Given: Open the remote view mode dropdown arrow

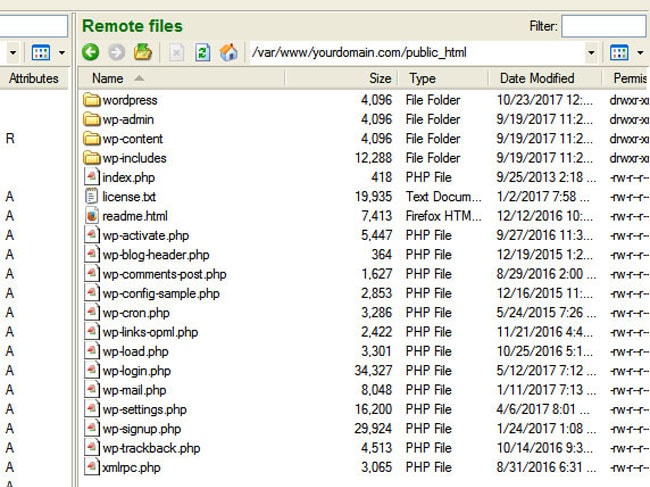Looking at the screenshot, I should pos(640,53).
